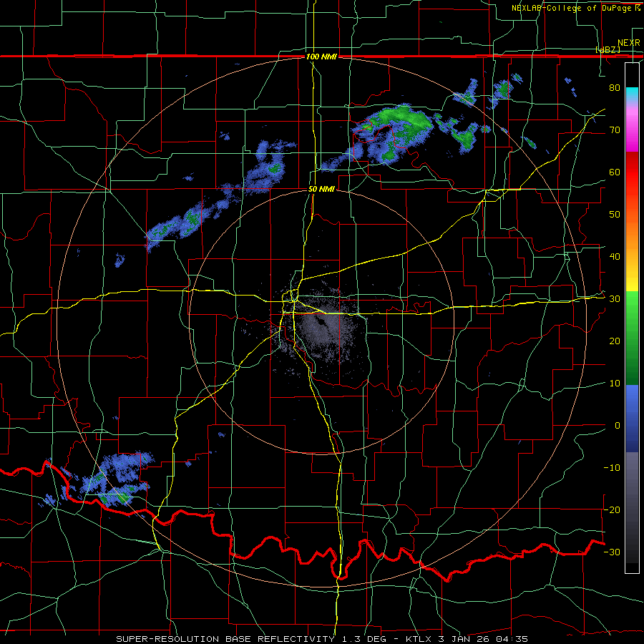Click the 50 NMI range ring label
This screenshot has width=644, height=644.
point(321,190)
